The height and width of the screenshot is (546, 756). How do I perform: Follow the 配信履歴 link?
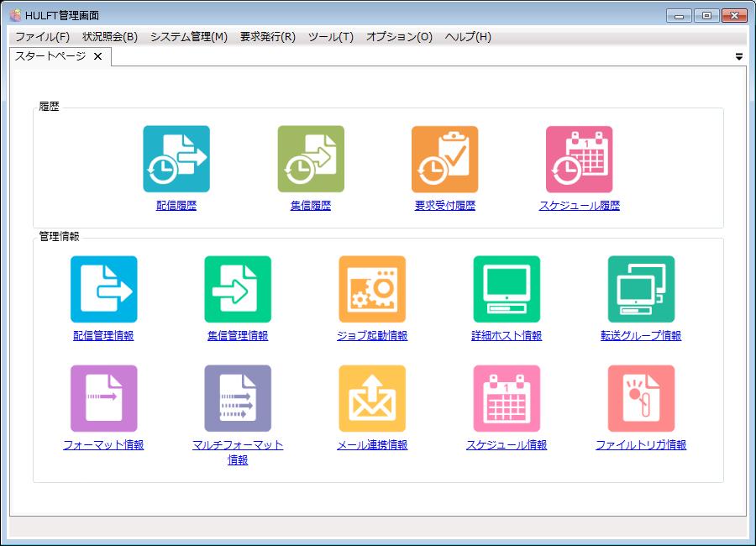[176, 206]
